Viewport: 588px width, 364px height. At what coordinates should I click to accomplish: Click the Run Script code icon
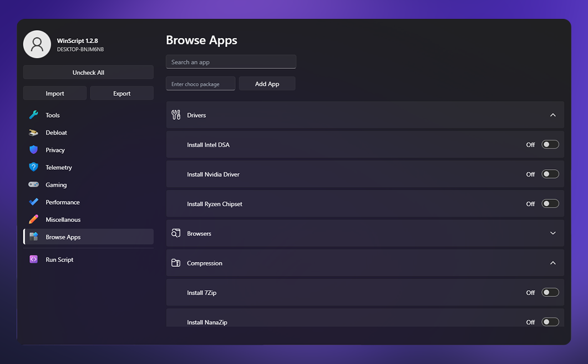coord(34,259)
